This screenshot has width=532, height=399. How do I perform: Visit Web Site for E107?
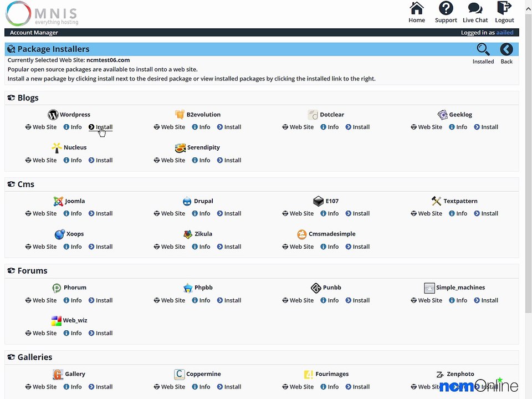pyautogui.click(x=298, y=213)
